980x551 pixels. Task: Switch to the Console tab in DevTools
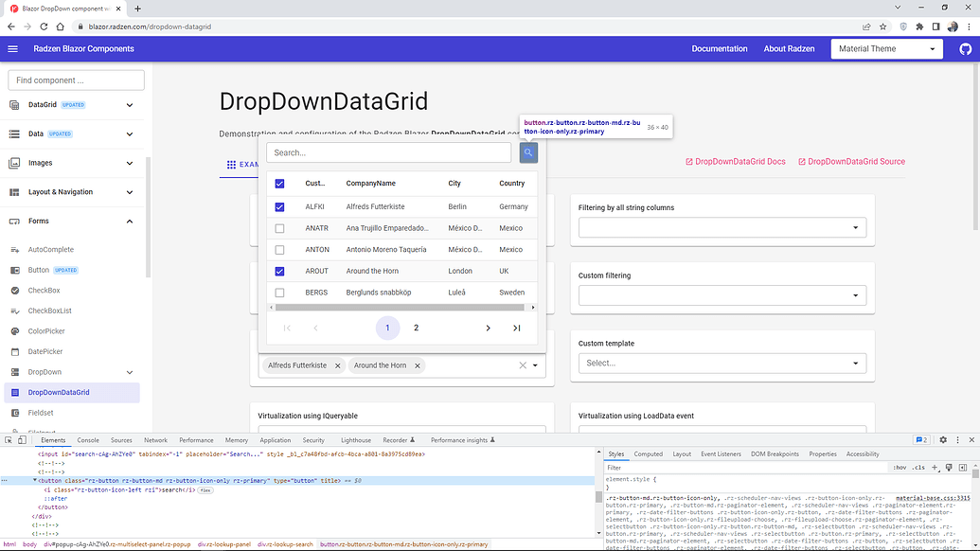coord(88,439)
